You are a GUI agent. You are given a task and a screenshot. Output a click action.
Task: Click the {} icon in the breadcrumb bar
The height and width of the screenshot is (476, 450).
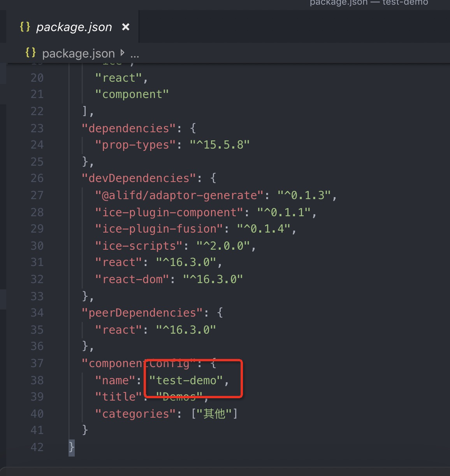pyautogui.click(x=31, y=53)
